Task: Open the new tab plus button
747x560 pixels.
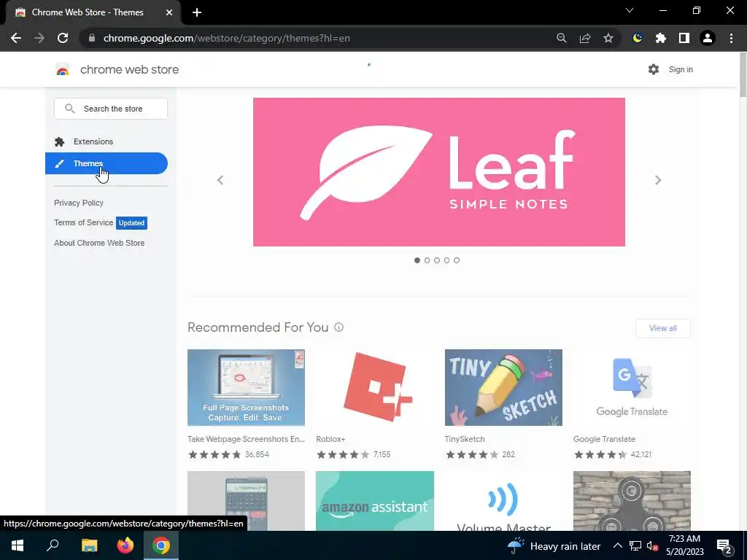Action: [x=197, y=12]
